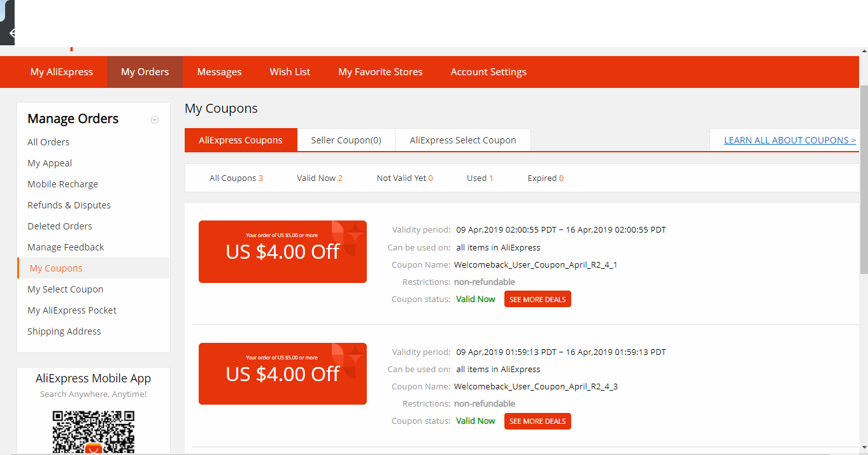This screenshot has height=455, width=868.
Task: Switch to AliExpress Select Coupon tab
Action: coord(463,140)
